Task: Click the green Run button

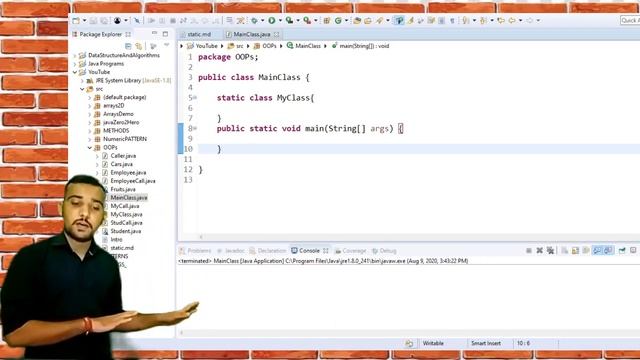Action: point(271,20)
